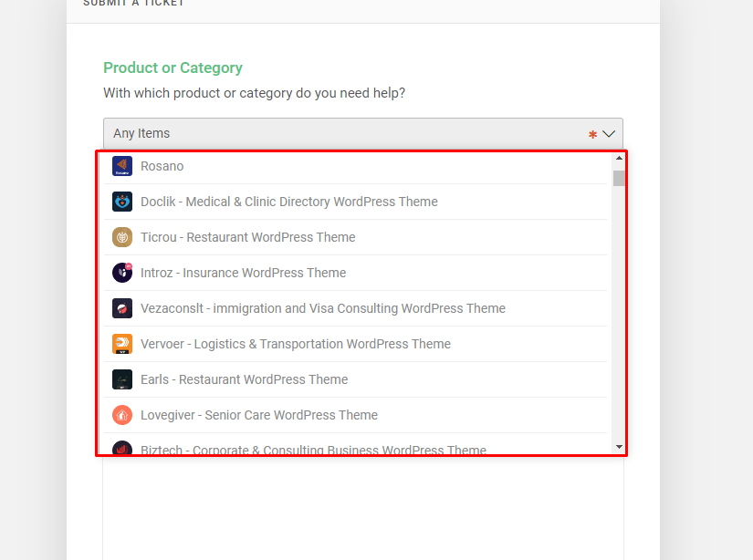This screenshot has width=753, height=560.
Task: Choose Vezaconslt immigration and Visa Consulting Theme
Action: click(x=322, y=308)
